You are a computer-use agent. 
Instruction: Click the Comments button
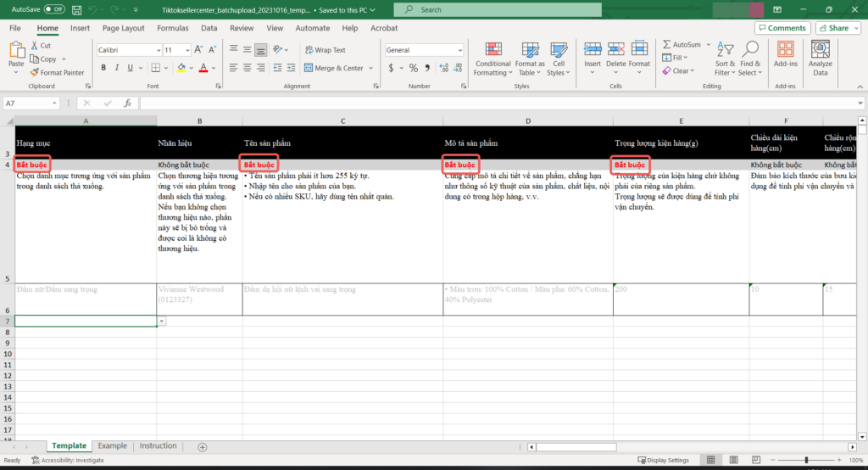[x=782, y=28]
